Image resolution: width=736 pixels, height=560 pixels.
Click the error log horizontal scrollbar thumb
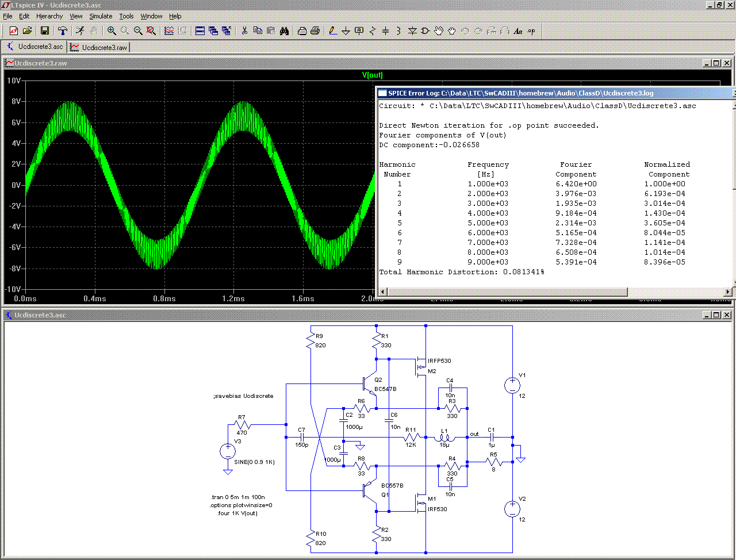507,291
